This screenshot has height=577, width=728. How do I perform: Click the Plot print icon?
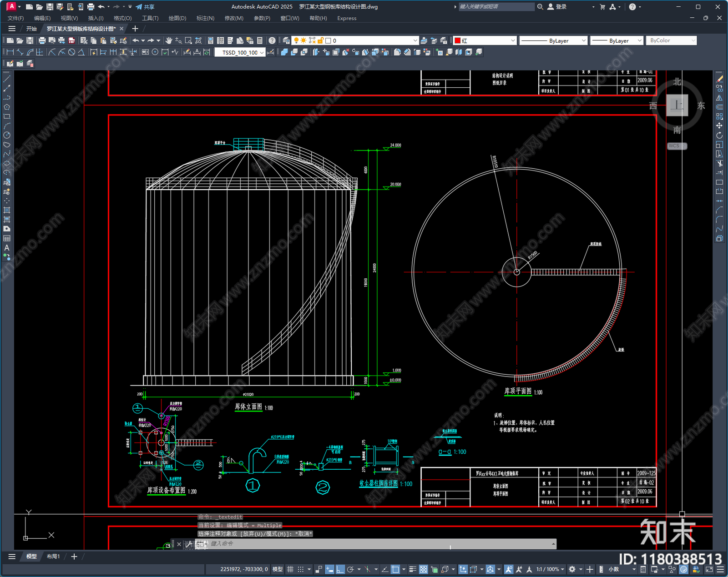(42, 40)
